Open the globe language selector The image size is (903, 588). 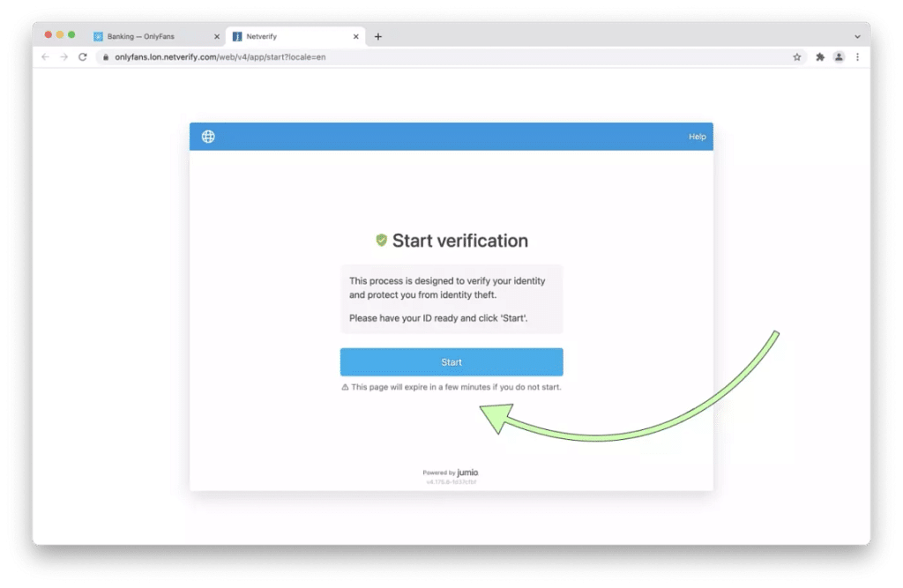click(x=208, y=137)
